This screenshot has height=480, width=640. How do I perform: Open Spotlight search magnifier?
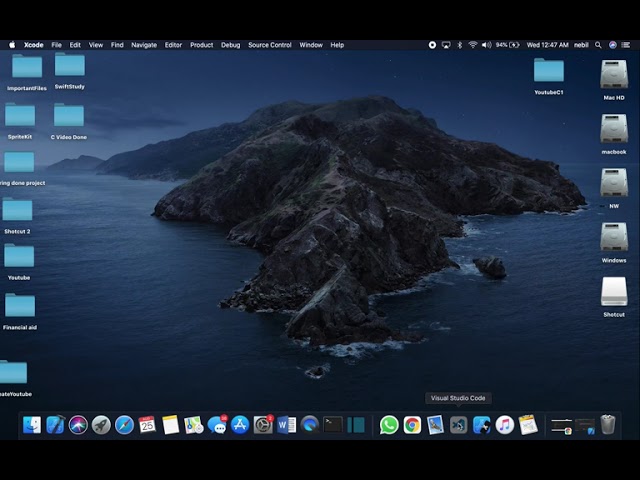click(x=598, y=45)
